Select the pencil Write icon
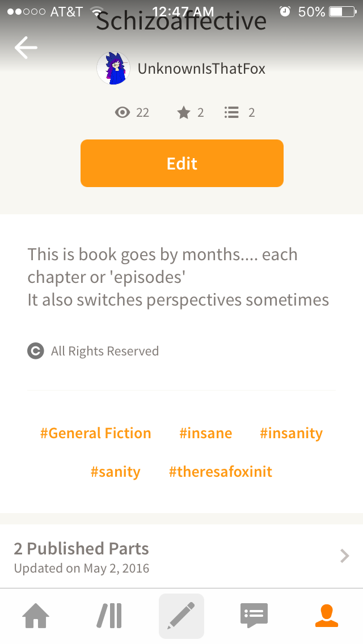Screen dimensions: 363x644 click(181, 616)
